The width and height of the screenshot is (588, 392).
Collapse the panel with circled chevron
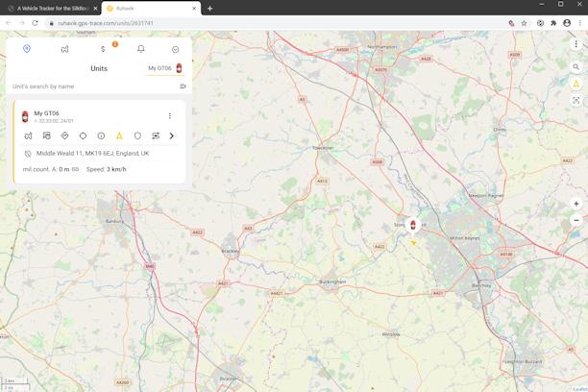pos(175,50)
